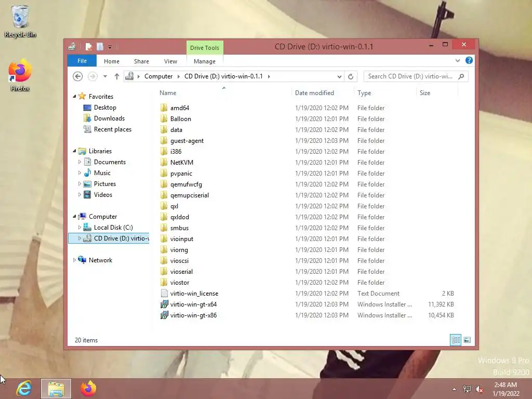Select the Balloon folder
The height and width of the screenshot is (399, 532).
(180, 119)
